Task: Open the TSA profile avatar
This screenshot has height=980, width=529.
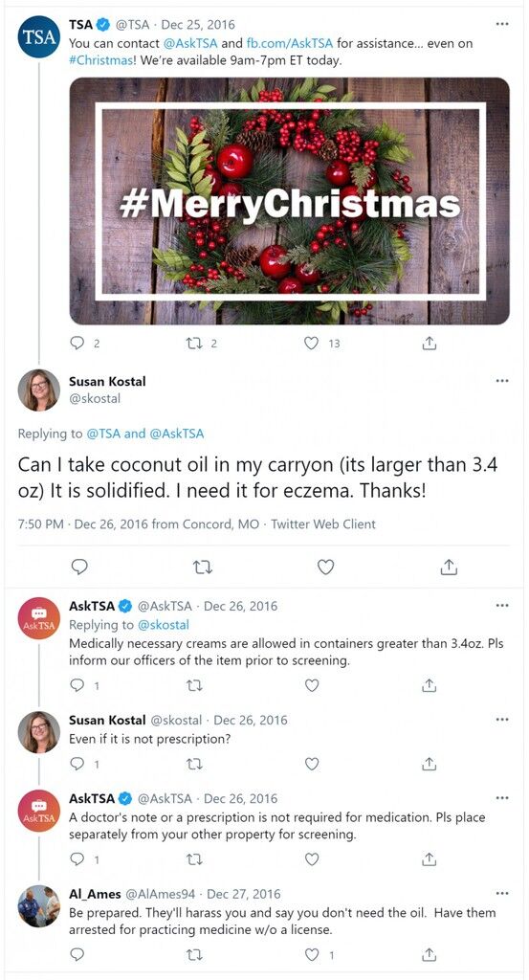Action: point(38,36)
